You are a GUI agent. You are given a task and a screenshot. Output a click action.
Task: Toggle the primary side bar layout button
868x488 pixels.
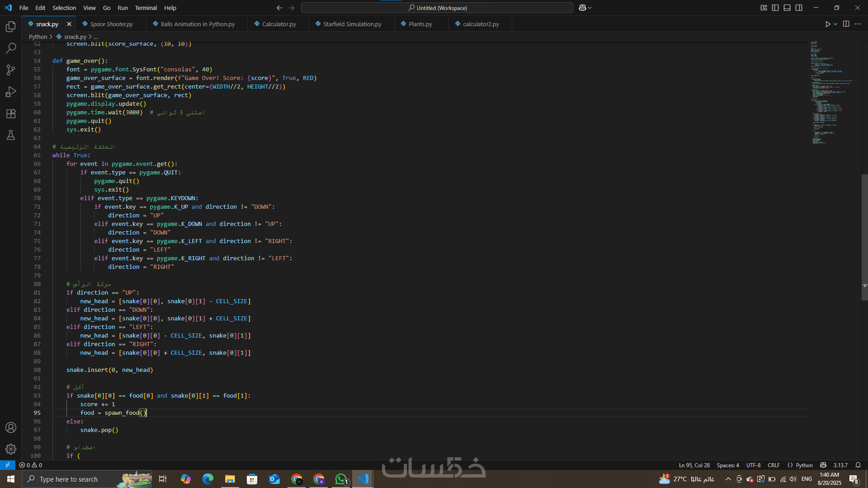775,8
